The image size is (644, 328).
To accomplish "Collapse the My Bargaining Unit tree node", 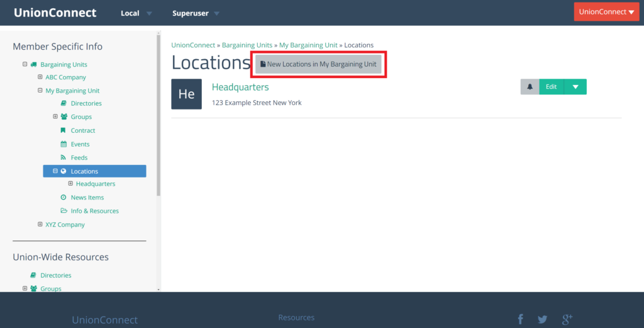I will 40,90.
